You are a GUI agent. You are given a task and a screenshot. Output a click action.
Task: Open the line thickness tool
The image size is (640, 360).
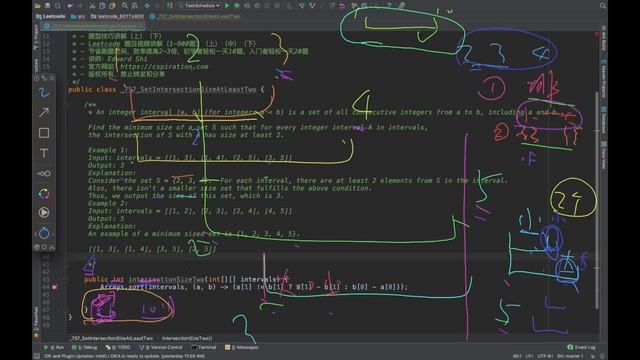pyautogui.click(x=44, y=173)
